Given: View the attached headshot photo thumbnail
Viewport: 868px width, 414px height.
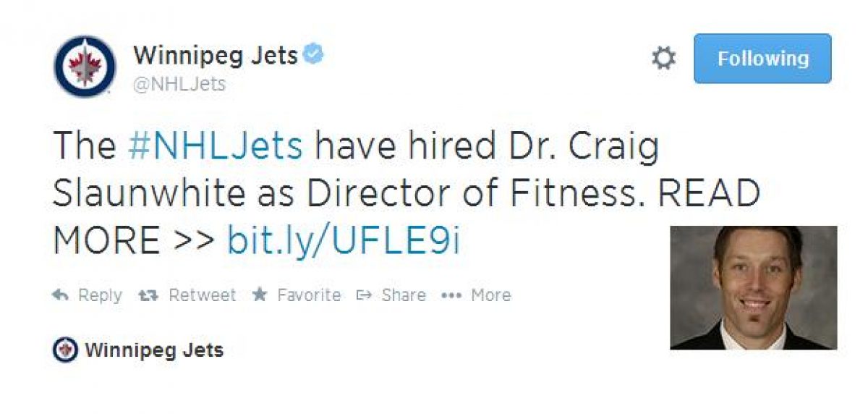Looking at the screenshot, I should click(753, 287).
